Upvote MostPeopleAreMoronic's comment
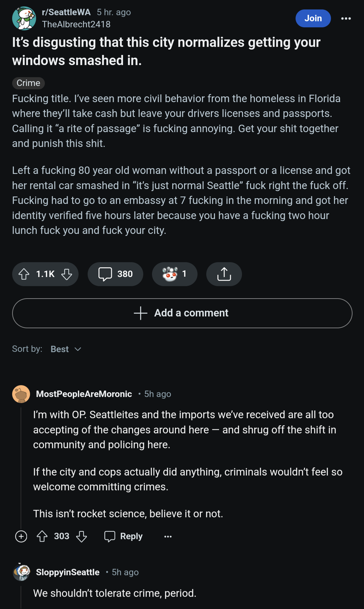The width and height of the screenshot is (364, 609). pos(42,536)
